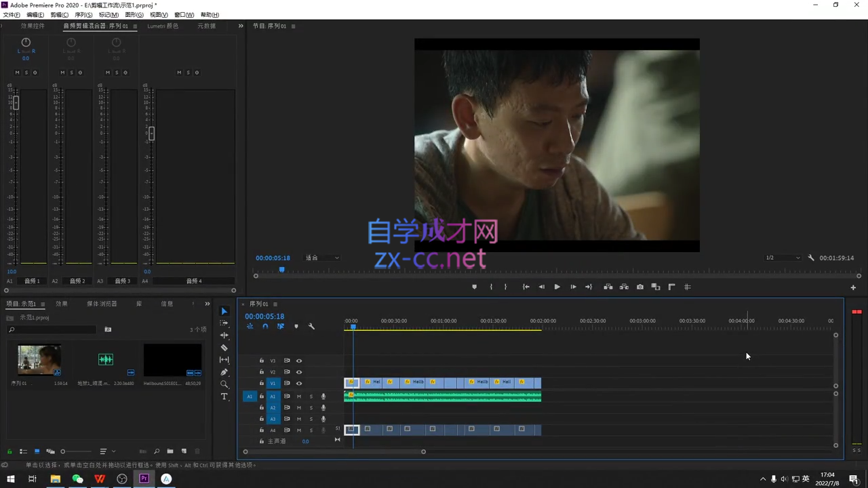Switch to Lumetri 颜色 tab
868x488 pixels.
163,26
